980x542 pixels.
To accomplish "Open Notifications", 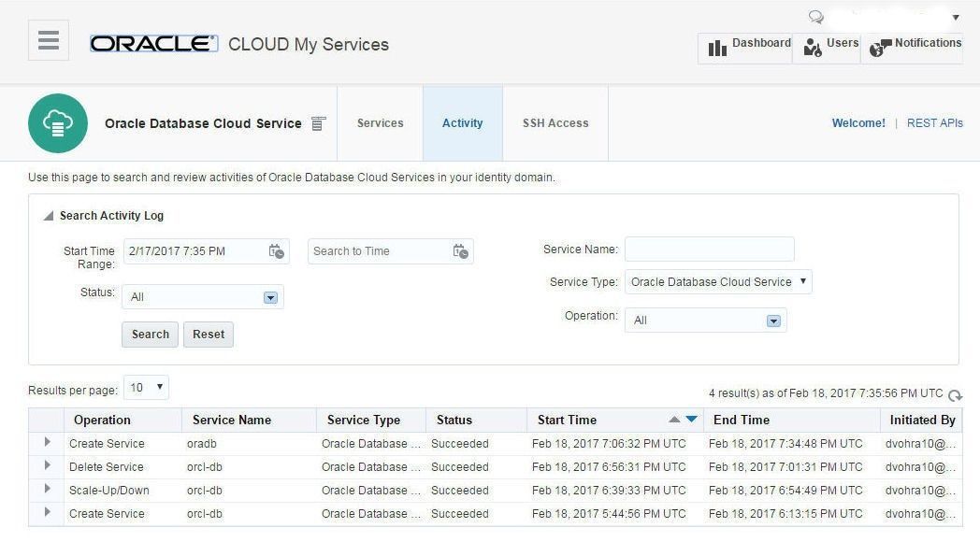I will pyautogui.click(x=913, y=48).
